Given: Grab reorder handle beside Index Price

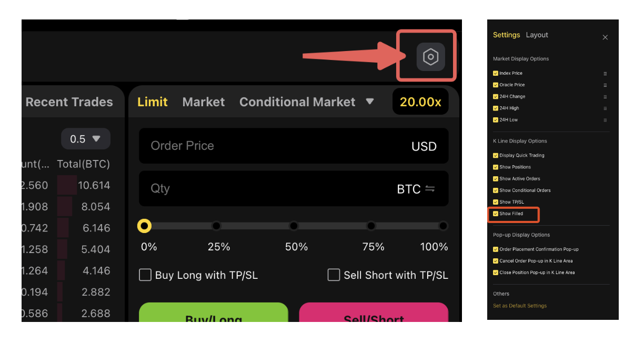Looking at the screenshot, I should point(605,74).
